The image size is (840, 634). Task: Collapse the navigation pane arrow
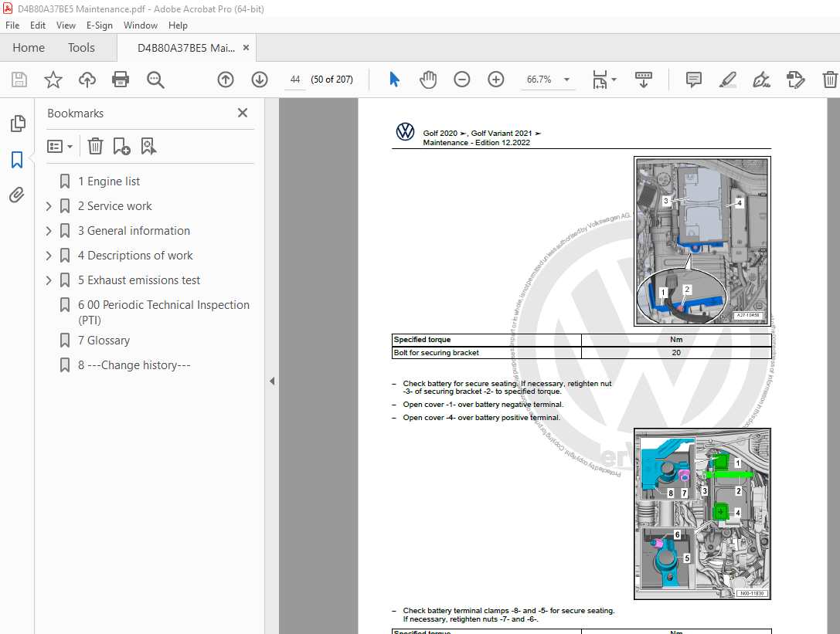point(272,381)
